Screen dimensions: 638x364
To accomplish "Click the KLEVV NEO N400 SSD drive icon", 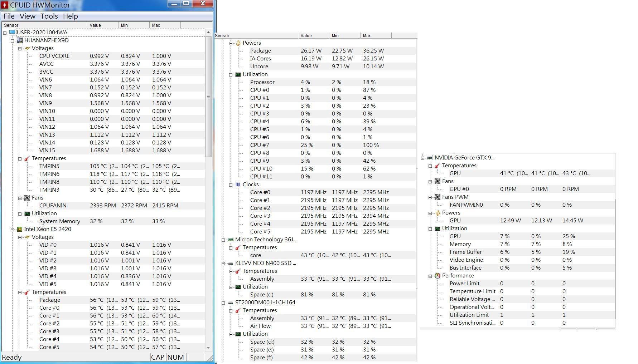I will (x=231, y=263).
